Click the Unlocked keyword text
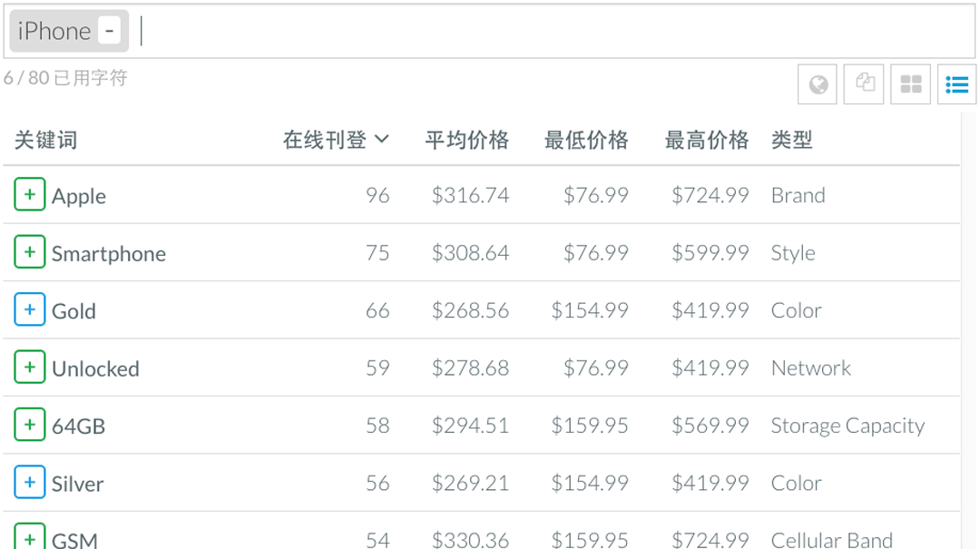This screenshot has width=980, height=549. (x=95, y=369)
